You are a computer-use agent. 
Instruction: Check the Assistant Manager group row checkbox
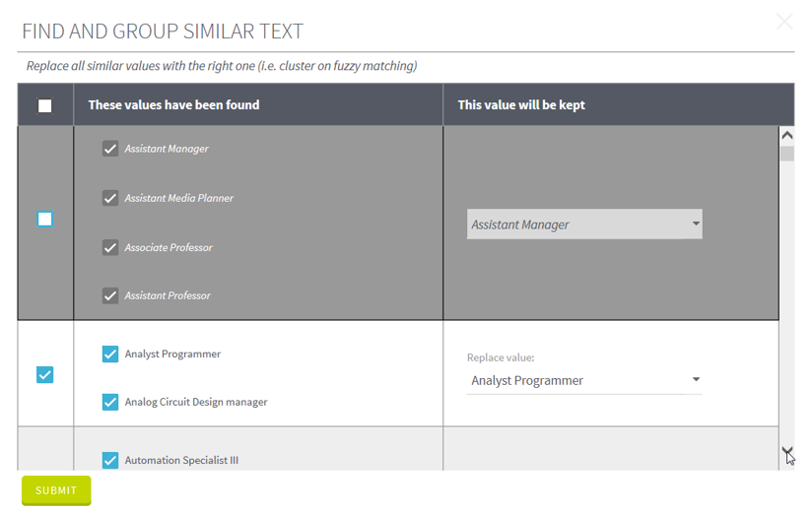pyautogui.click(x=45, y=219)
